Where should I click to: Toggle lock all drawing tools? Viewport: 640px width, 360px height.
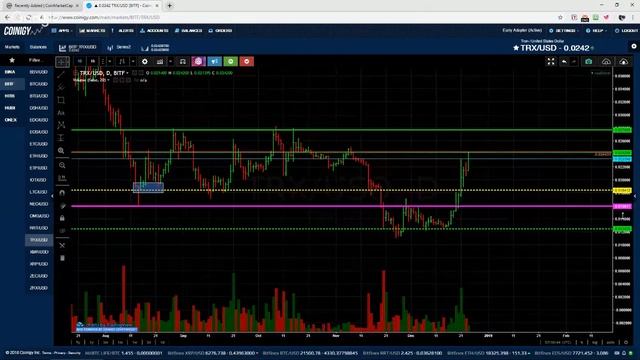[62, 218]
